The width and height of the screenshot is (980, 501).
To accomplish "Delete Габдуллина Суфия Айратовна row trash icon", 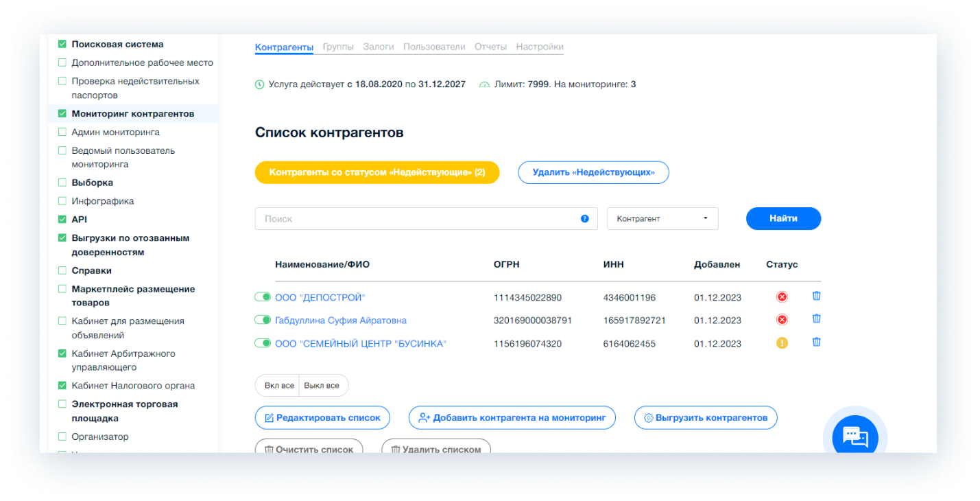I will pyautogui.click(x=816, y=319).
